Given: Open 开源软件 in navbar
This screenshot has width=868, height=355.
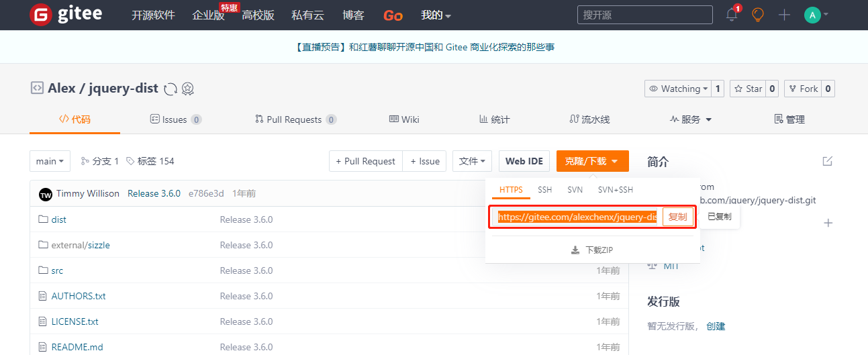Looking at the screenshot, I should 153,15.
